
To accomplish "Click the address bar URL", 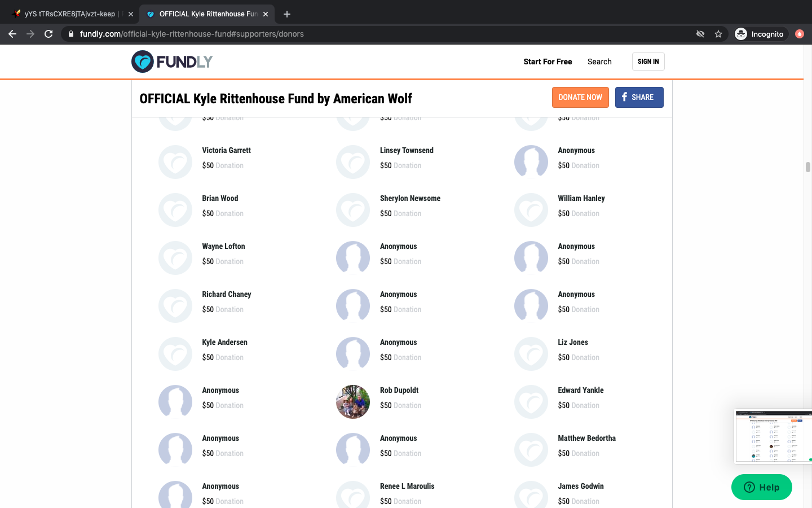I will point(192,34).
